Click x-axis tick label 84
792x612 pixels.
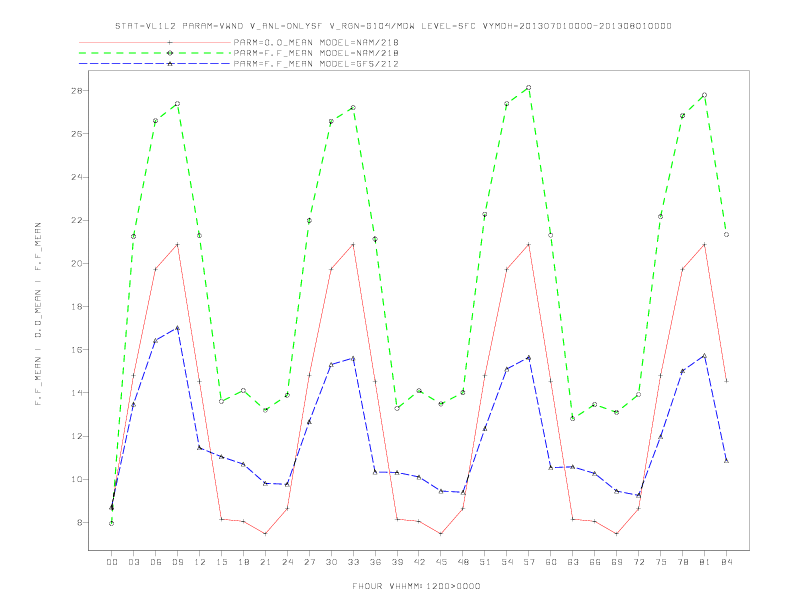tap(726, 562)
